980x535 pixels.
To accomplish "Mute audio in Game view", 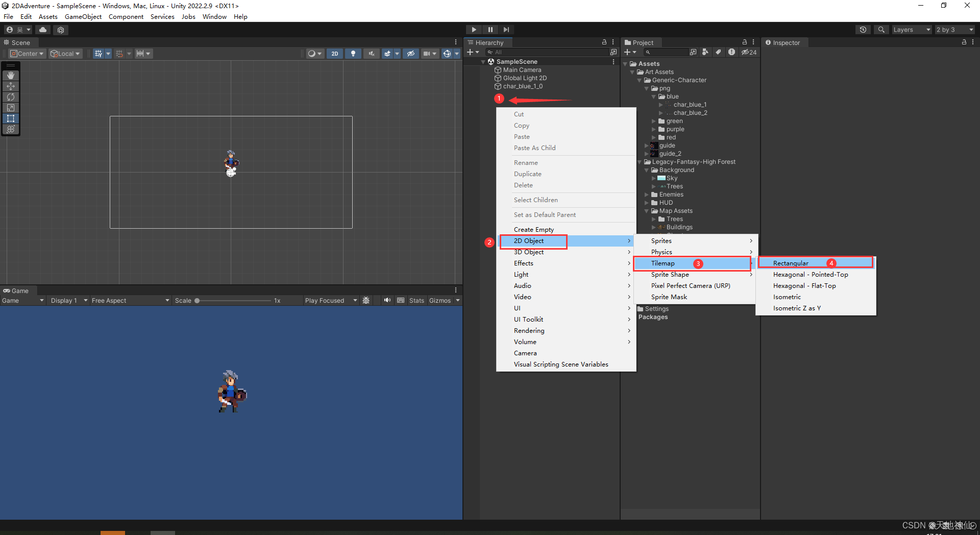I will [387, 301].
